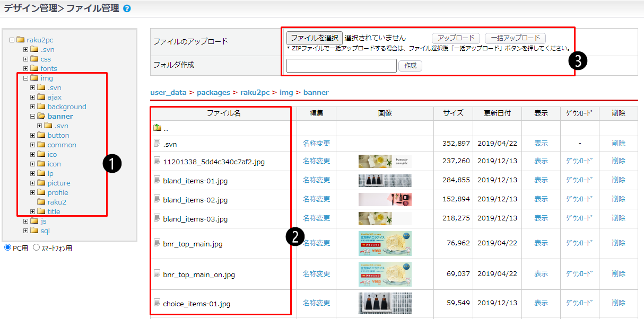The height and width of the screenshot is (319, 644).
Task: Click the css folder icon in tree
Action: [34, 59]
